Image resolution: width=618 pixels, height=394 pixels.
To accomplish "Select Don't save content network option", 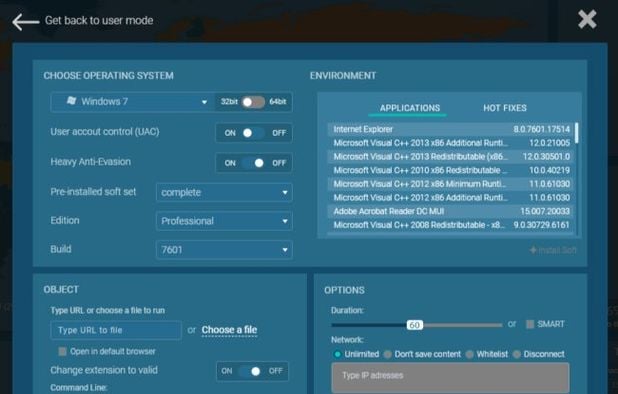I will [x=388, y=354].
